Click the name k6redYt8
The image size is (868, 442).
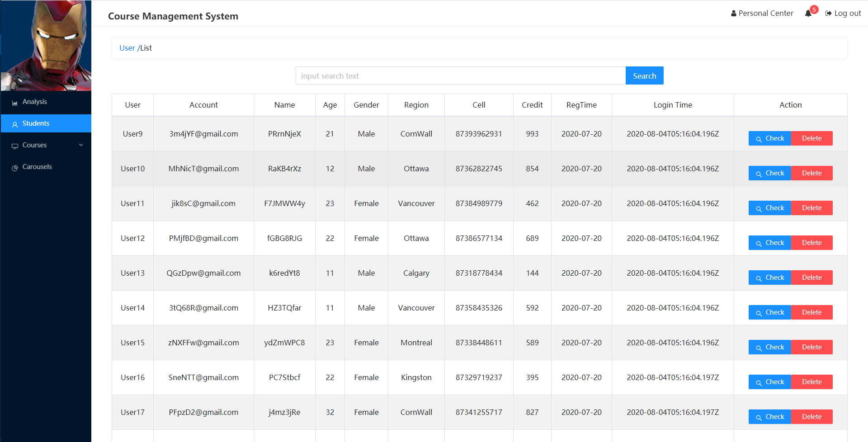click(x=284, y=273)
